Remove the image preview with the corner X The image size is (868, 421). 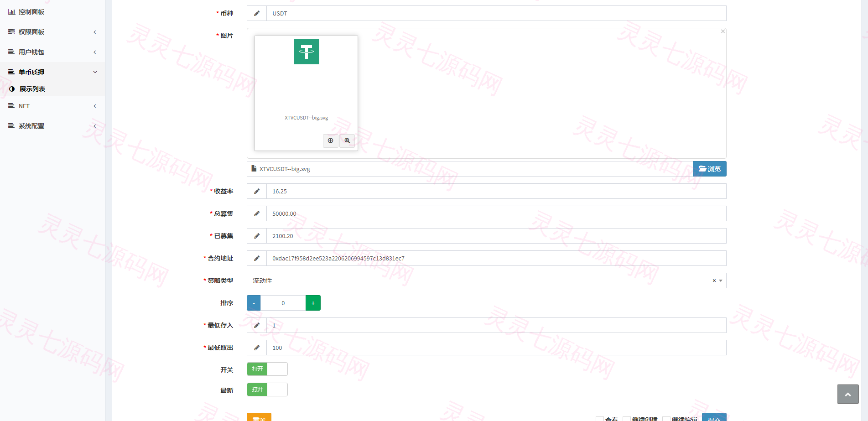[x=722, y=31]
